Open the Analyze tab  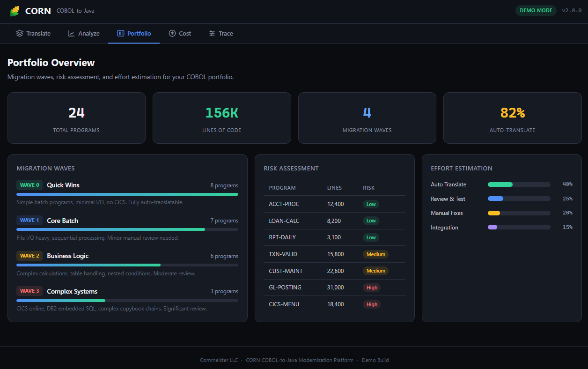pyautogui.click(x=84, y=33)
